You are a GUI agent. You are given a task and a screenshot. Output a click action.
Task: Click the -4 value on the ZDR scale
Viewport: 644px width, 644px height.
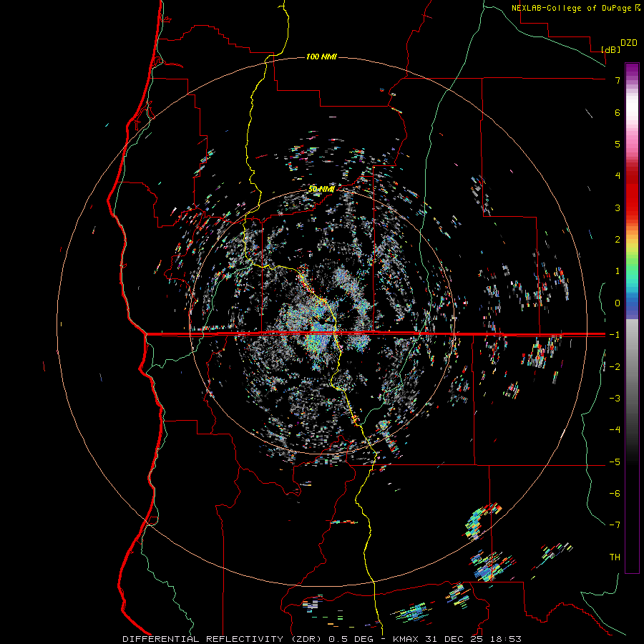615,429
